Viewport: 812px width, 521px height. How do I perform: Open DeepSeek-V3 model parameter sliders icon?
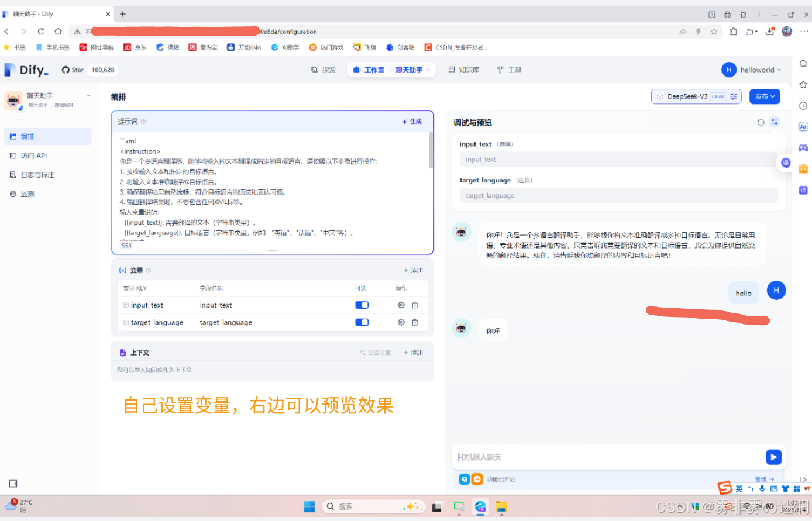[x=734, y=96]
